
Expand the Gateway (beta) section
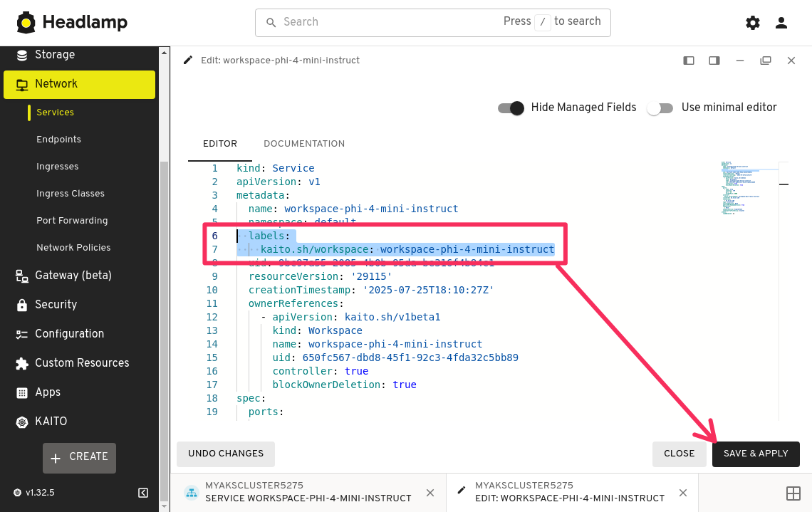[x=73, y=276]
